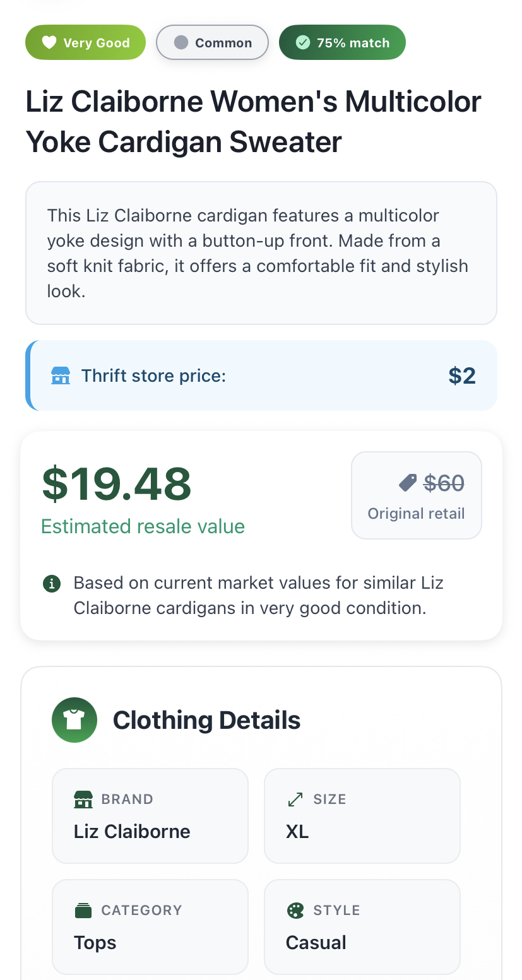Click the $2 thrift store price value

(461, 376)
